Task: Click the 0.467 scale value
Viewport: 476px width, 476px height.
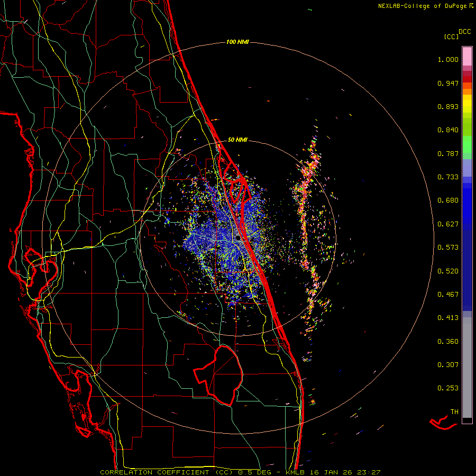Action: [448, 295]
